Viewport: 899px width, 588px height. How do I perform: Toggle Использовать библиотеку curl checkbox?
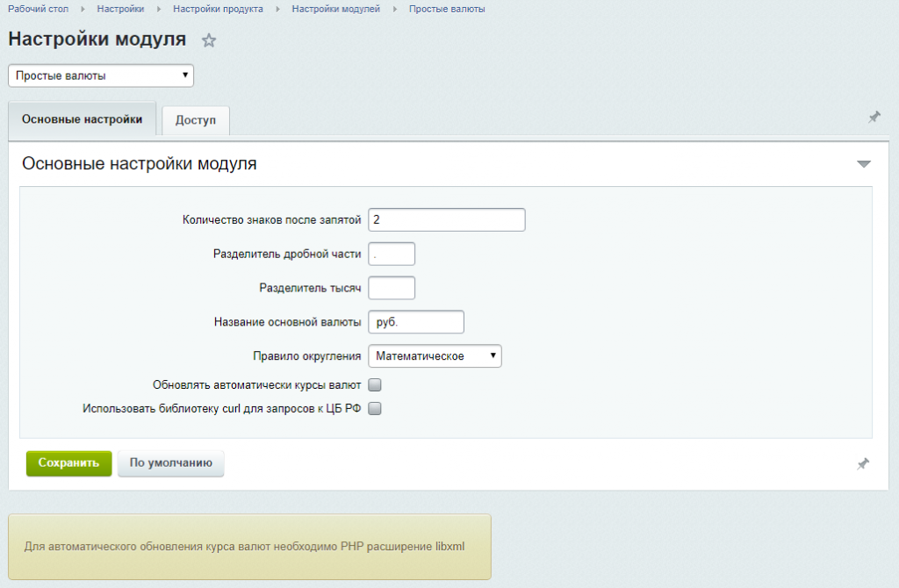375,409
